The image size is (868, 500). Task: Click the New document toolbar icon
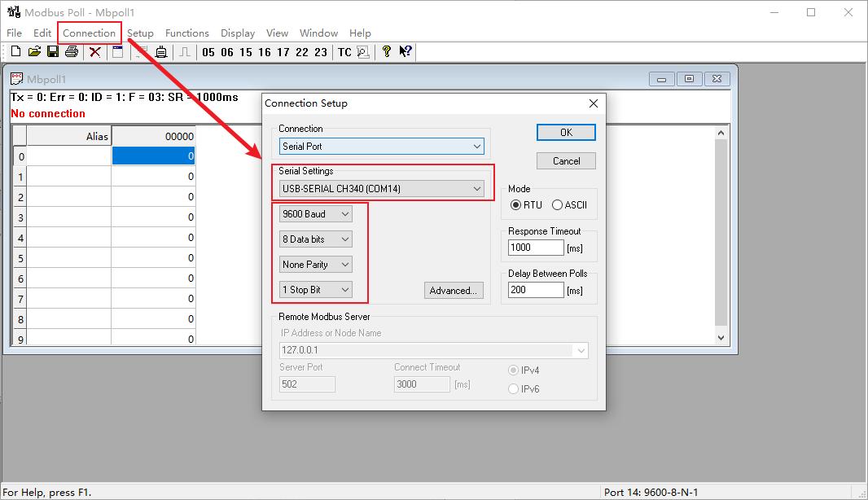(15, 52)
